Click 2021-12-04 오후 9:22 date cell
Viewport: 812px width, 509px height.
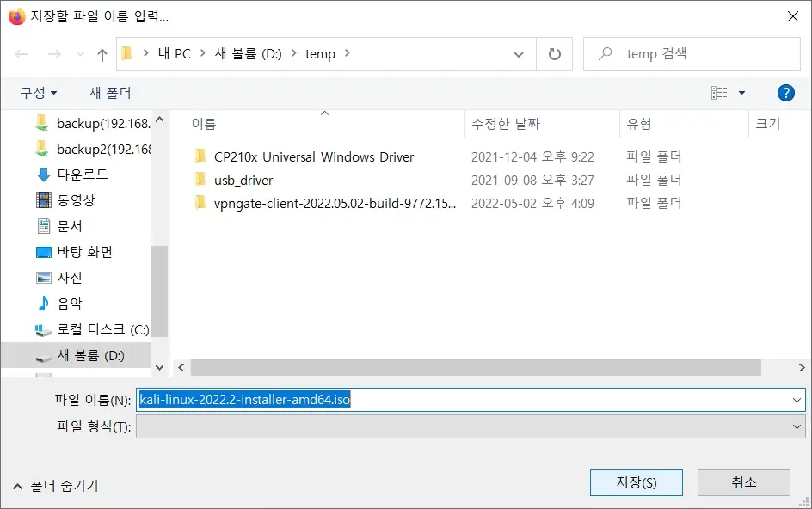pos(532,156)
